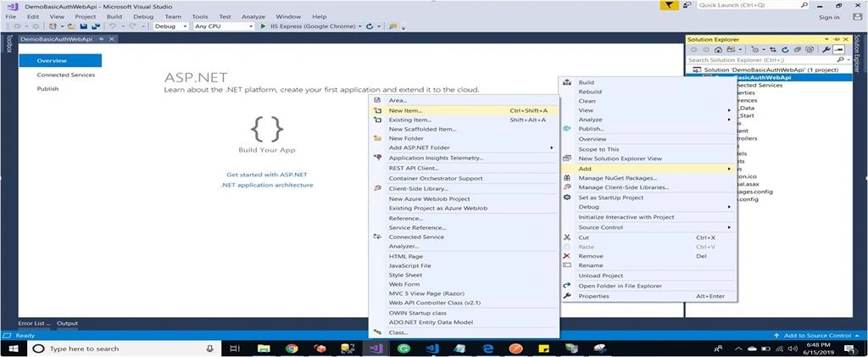The image size is (868, 357).
Task: Select Web API Controller Class (v2.1)
Action: point(464,303)
